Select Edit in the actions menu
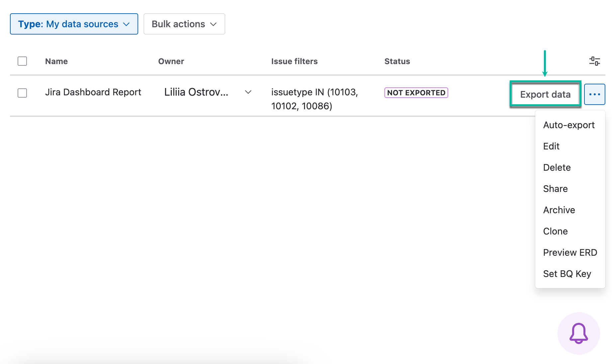 tap(570, 146)
